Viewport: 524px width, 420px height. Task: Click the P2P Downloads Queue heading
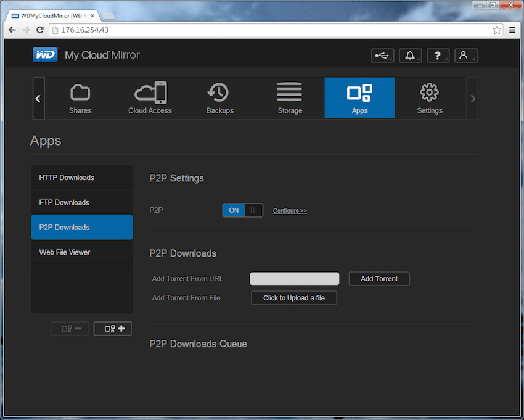coord(198,344)
